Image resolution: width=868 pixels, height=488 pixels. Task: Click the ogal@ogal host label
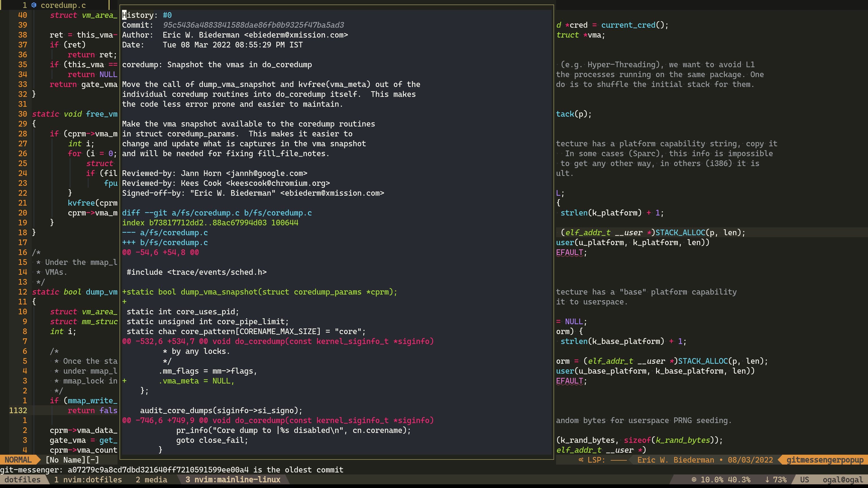pos(843,480)
